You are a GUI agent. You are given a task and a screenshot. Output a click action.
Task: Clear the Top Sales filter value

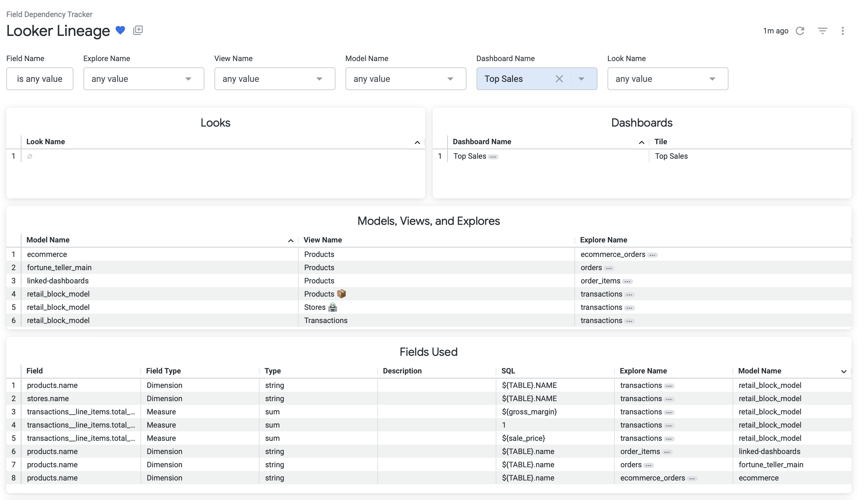tap(559, 79)
